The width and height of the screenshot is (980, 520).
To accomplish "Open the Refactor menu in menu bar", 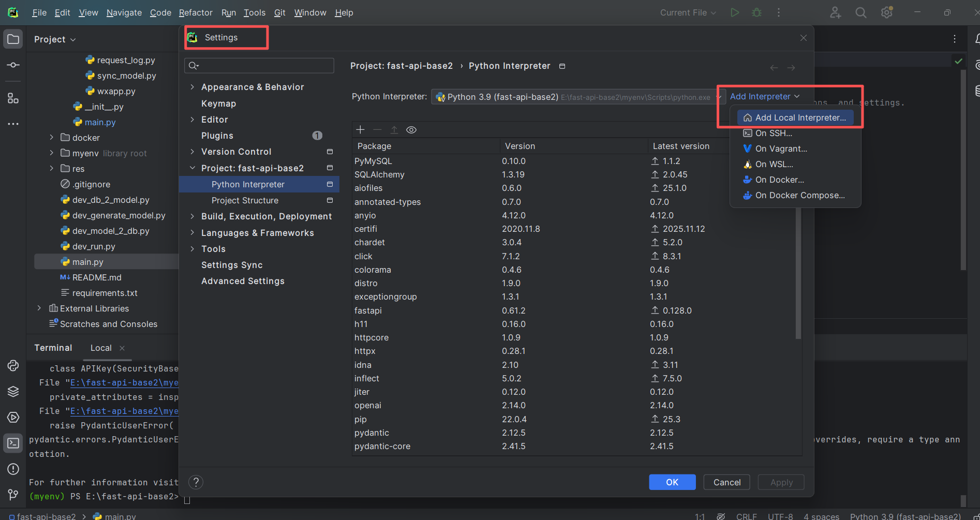I will point(196,12).
